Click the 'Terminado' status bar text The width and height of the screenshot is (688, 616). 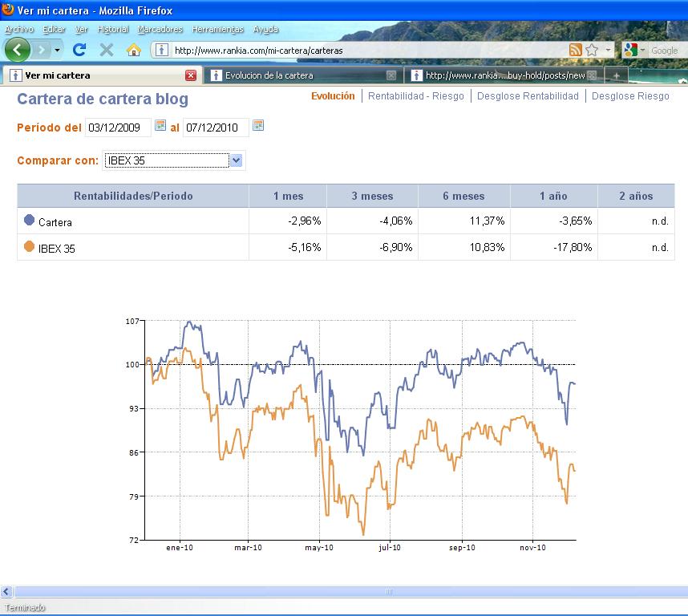25,607
